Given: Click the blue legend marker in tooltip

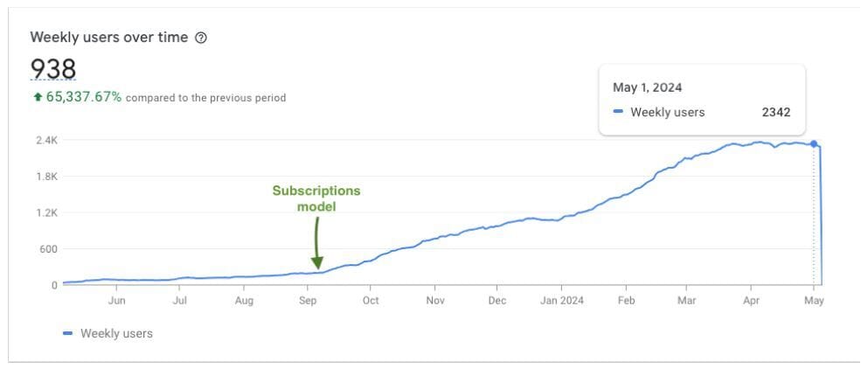Looking at the screenshot, I should click(x=618, y=113).
